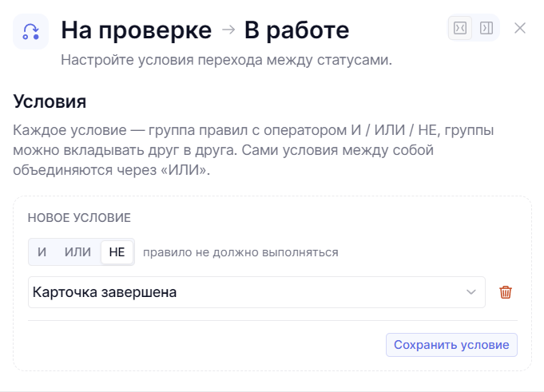
Task: Switch to side panel view icon
Action: click(486, 28)
